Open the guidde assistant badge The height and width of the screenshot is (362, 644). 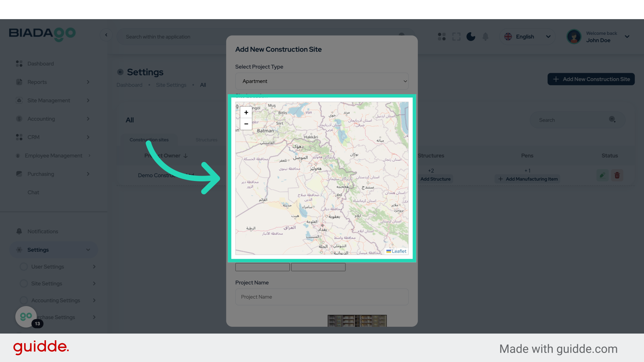tap(26, 316)
